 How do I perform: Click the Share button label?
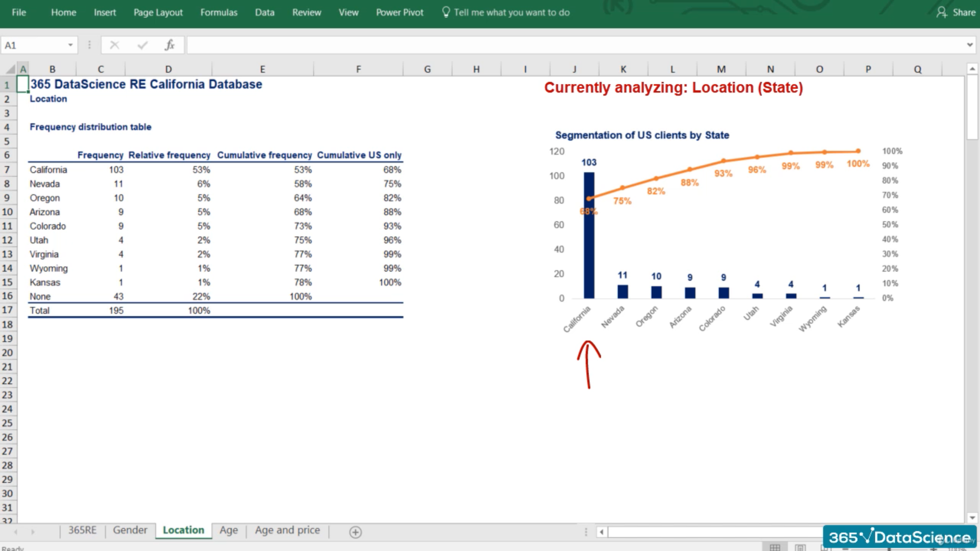[964, 12]
